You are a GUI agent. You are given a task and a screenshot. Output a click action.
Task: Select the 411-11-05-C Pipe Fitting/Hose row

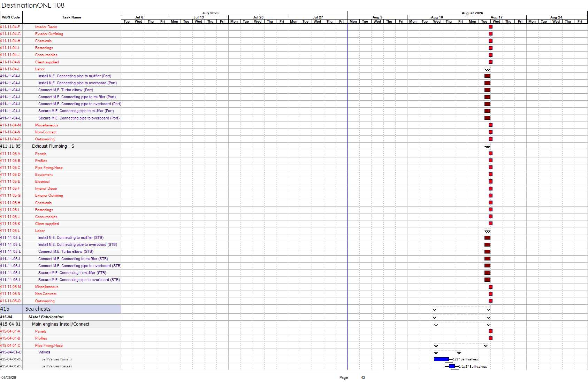tap(61, 167)
